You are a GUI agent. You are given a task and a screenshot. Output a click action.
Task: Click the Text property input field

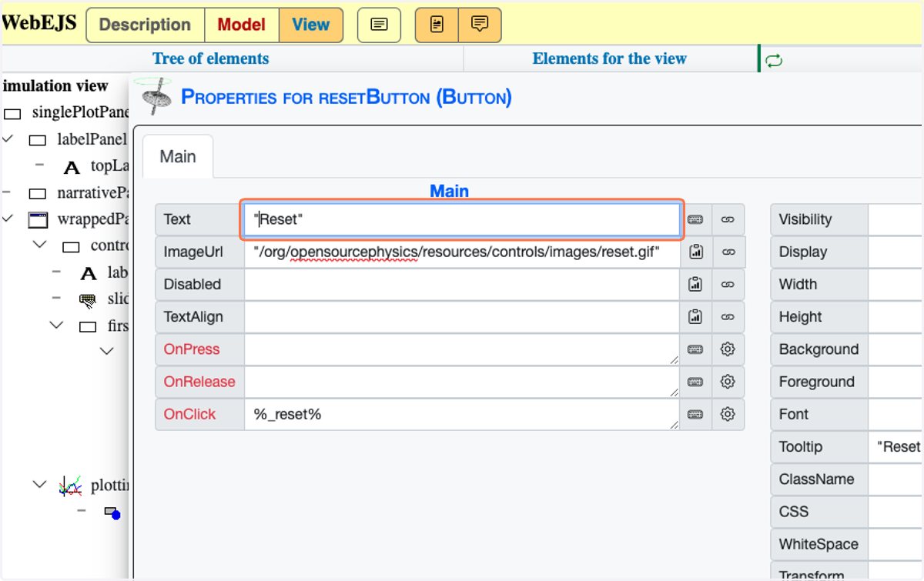point(462,219)
